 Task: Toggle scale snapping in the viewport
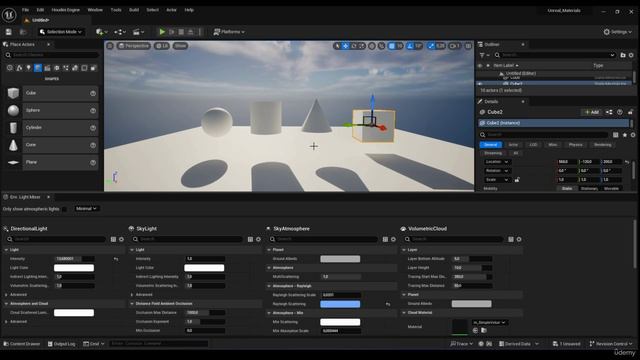tap(431, 46)
